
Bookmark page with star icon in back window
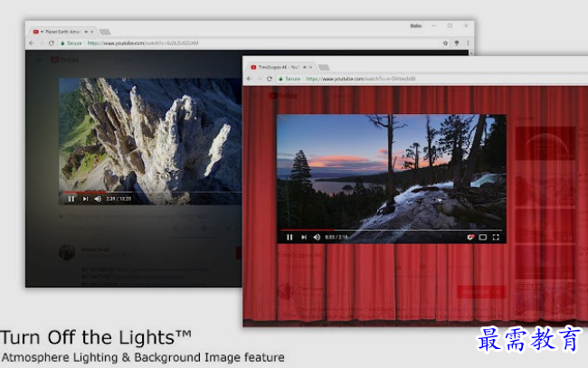pyautogui.click(x=445, y=43)
